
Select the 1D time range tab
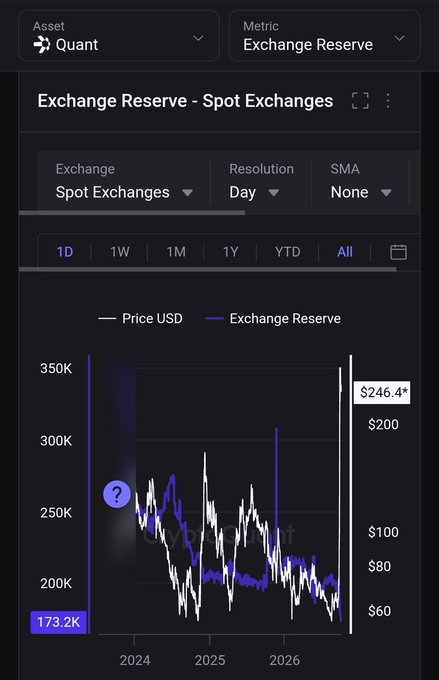65,252
